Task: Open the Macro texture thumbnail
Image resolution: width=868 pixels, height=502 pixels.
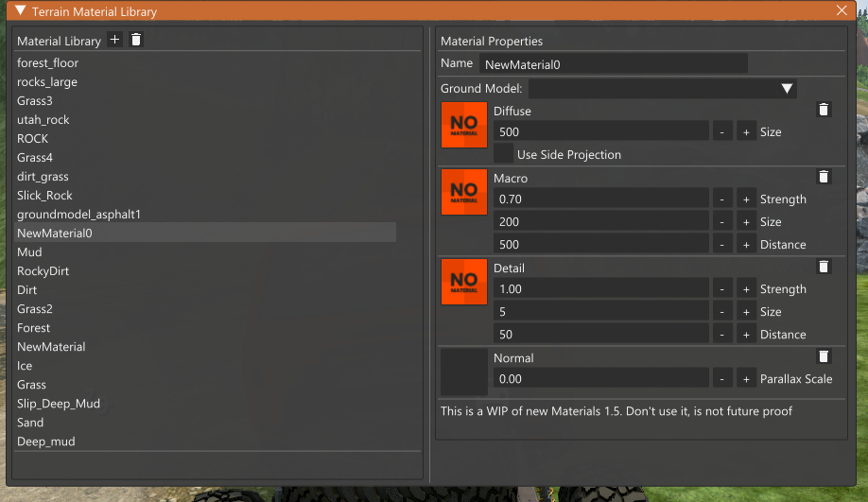Action: tap(464, 192)
